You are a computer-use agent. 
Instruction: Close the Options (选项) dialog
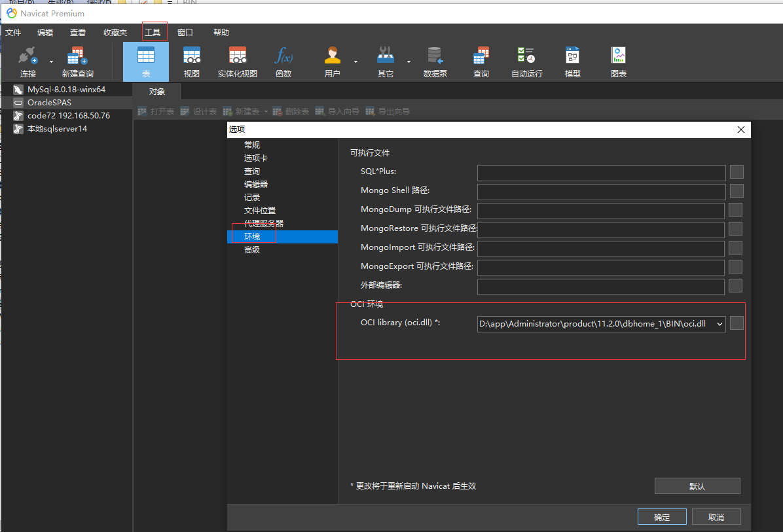tap(741, 130)
